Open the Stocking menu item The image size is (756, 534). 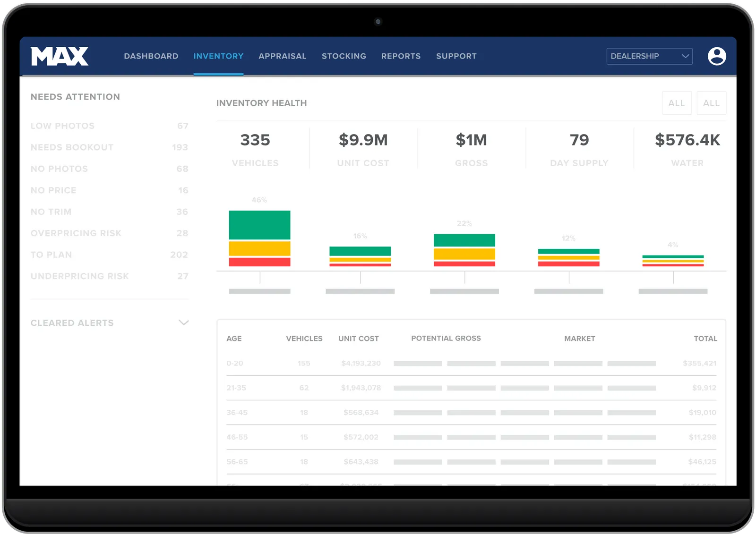tap(344, 56)
